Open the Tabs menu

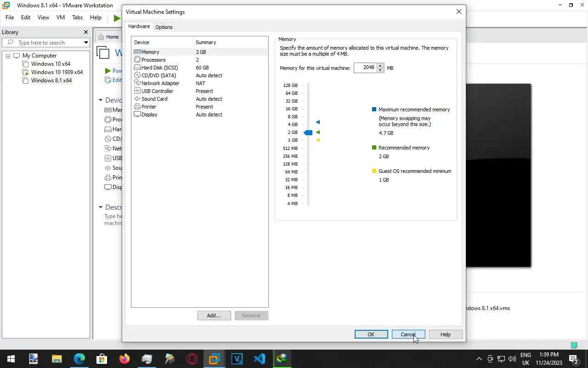coord(78,17)
